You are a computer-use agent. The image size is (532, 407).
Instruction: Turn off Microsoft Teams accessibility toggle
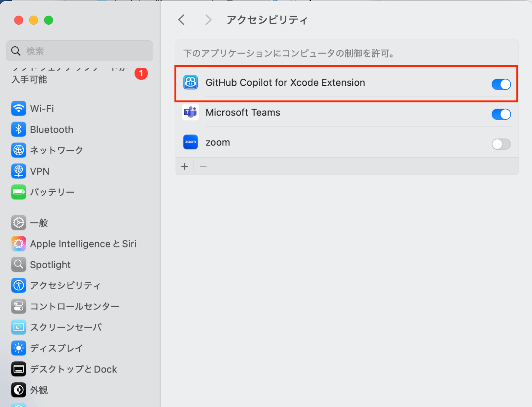click(x=501, y=114)
